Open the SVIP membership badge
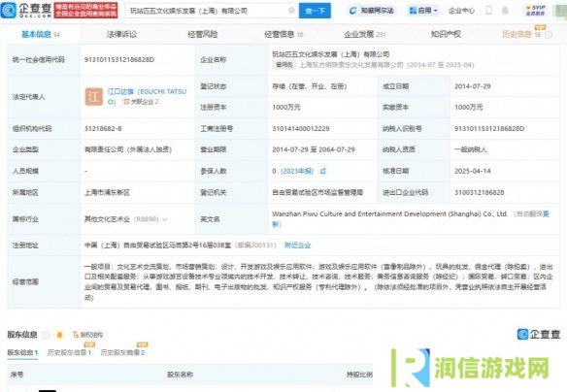Image resolution: width=567 pixels, height=392 pixels. (x=536, y=10)
